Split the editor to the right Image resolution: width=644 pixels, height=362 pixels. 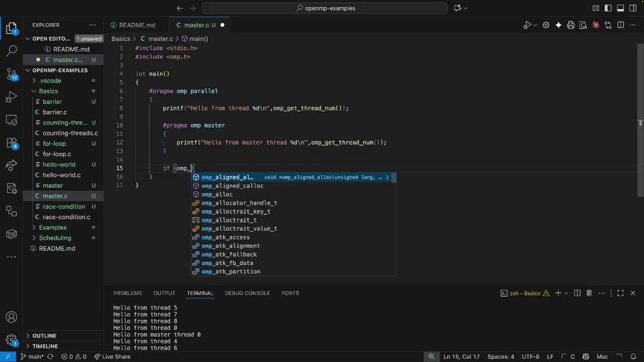click(x=621, y=25)
